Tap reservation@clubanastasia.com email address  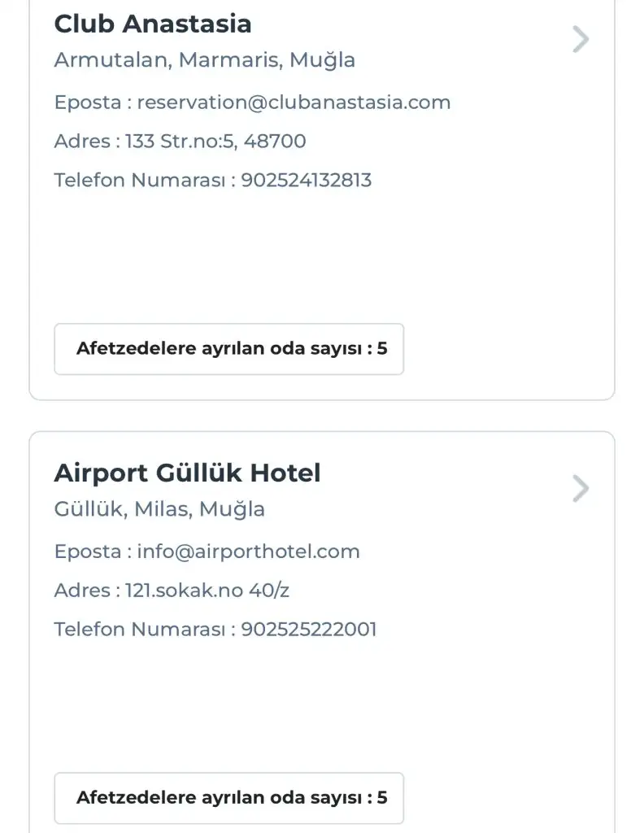tap(294, 102)
